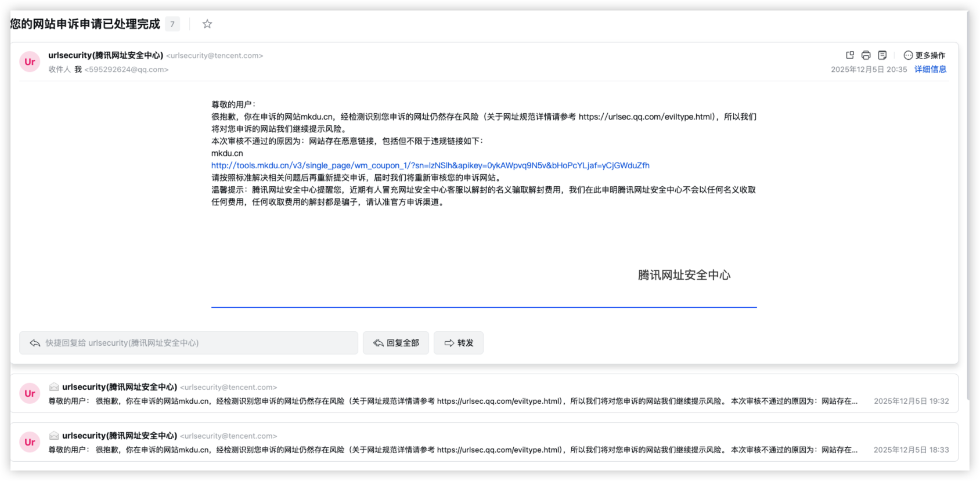Click the reply arrow icon in quick reply box

click(x=35, y=343)
